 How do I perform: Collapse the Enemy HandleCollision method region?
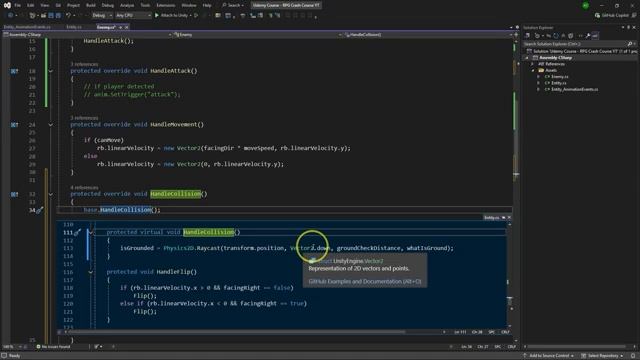(51, 194)
